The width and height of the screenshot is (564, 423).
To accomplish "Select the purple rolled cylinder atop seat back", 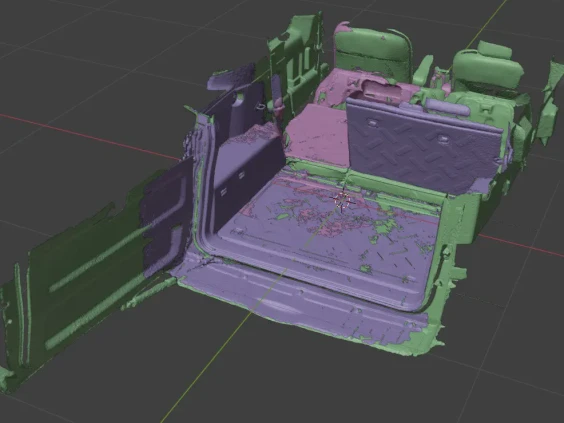I will 447,107.
